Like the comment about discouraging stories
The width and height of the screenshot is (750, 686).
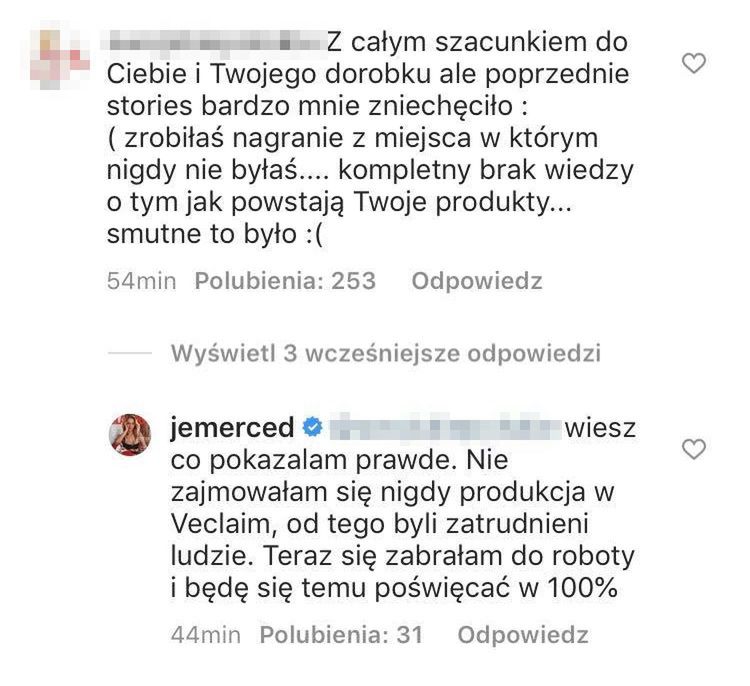pyautogui.click(x=692, y=65)
